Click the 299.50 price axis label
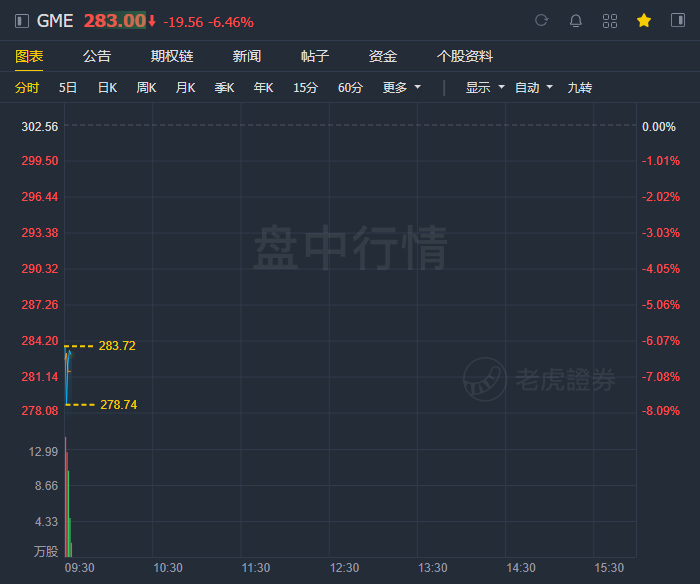 [x=40, y=161]
